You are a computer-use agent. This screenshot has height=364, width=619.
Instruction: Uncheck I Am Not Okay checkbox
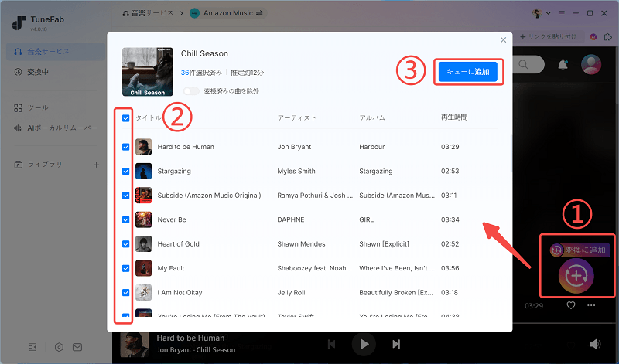click(x=126, y=293)
